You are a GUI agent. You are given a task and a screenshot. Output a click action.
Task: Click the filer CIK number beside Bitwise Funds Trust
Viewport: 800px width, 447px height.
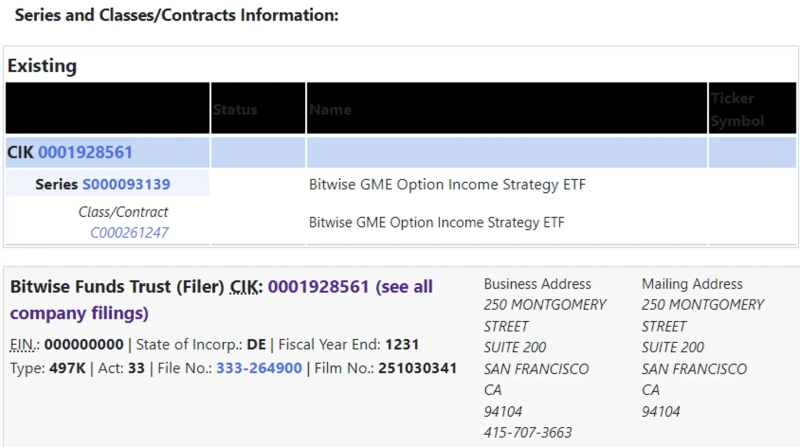pyautogui.click(x=319, y=287)
